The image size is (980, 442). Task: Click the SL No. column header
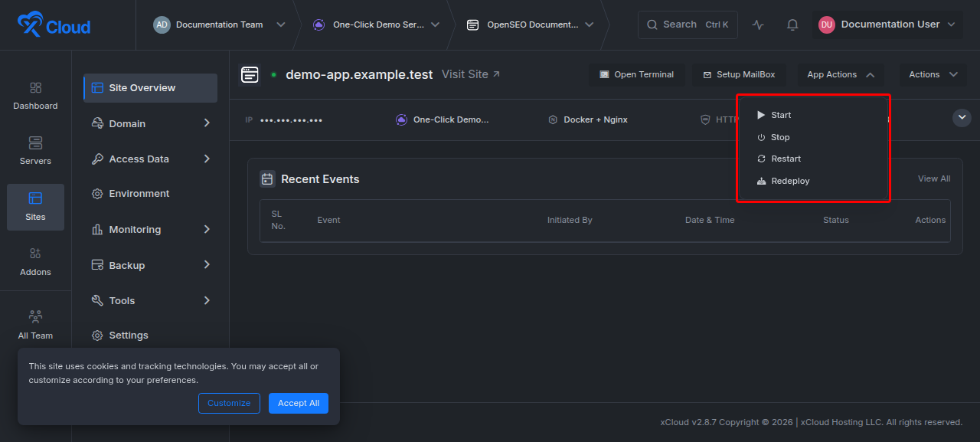[279, 220]
